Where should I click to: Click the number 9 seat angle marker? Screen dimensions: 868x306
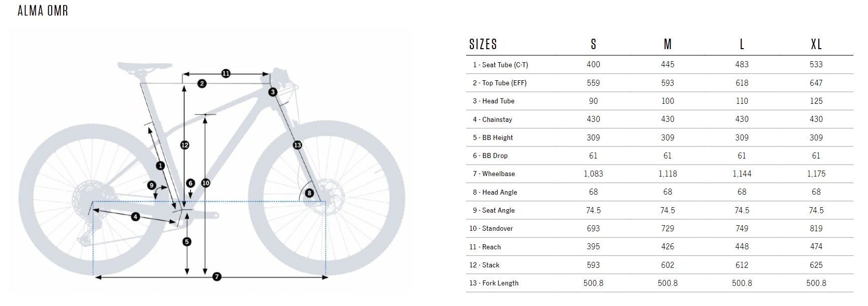click(x=151, y=186)
